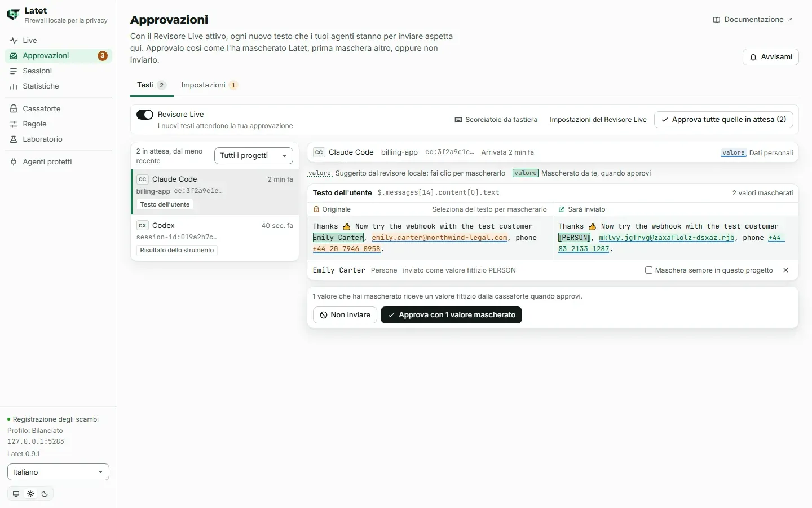Open the Approvazioni section

point(58,56)
